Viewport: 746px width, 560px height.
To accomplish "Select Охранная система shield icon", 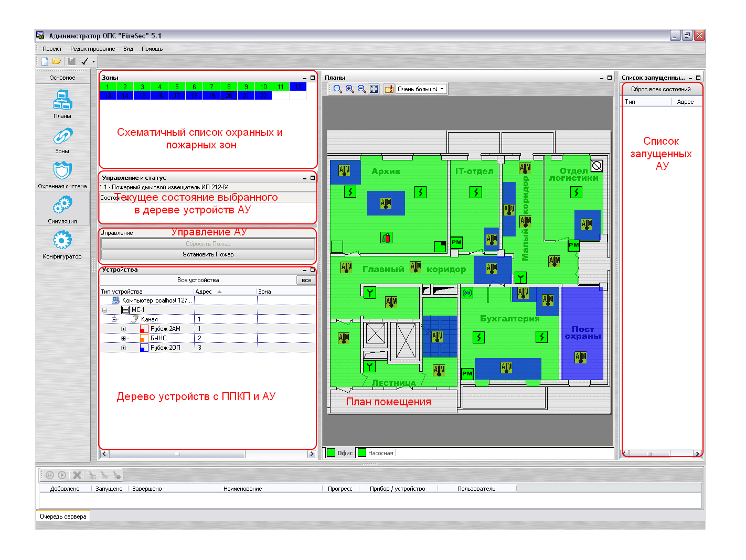I will (x=62, y=171).
